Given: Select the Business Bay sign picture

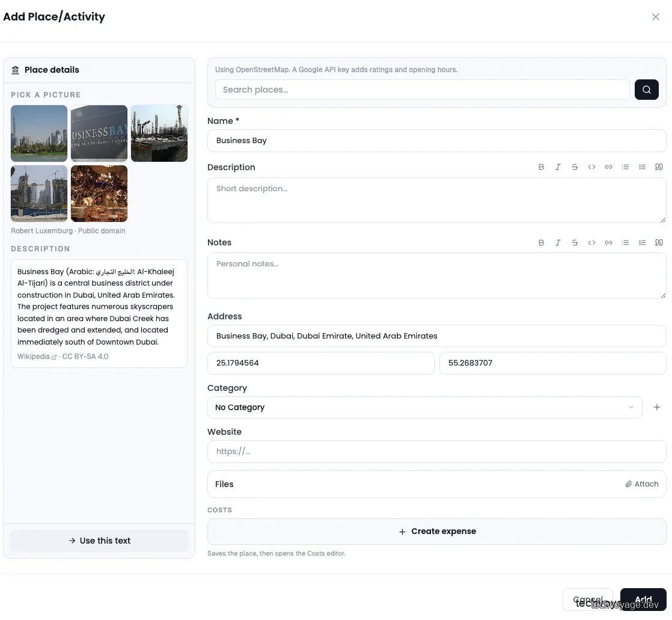Looking at the screenshot, I should point(99,134).
